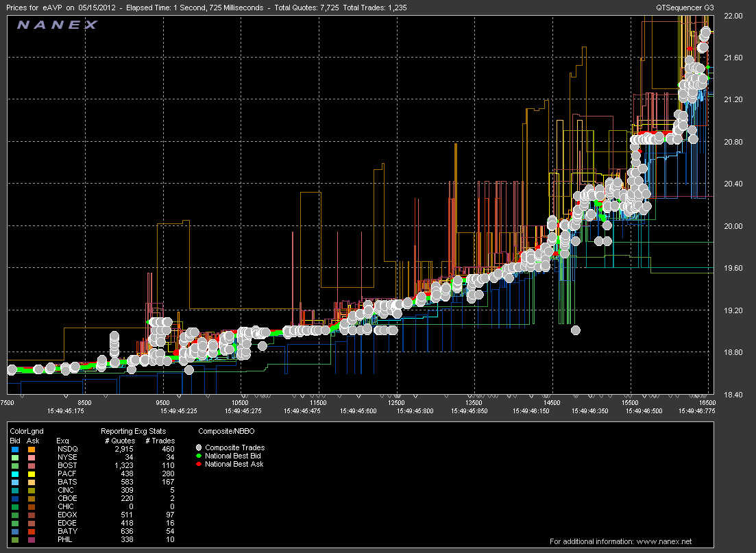This screenshot has width=756, height=553.
Task: Click the BOST ask color swatch
Action: [32, 466]
